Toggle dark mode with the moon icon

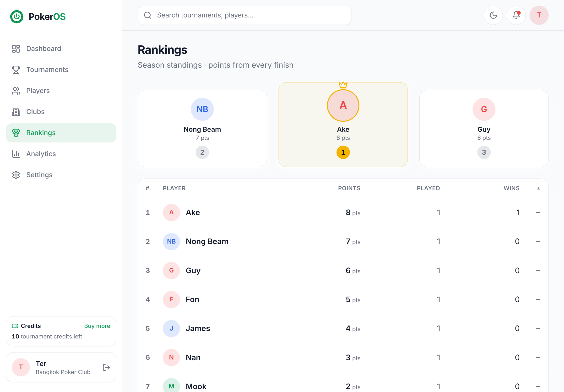[493, 15]
